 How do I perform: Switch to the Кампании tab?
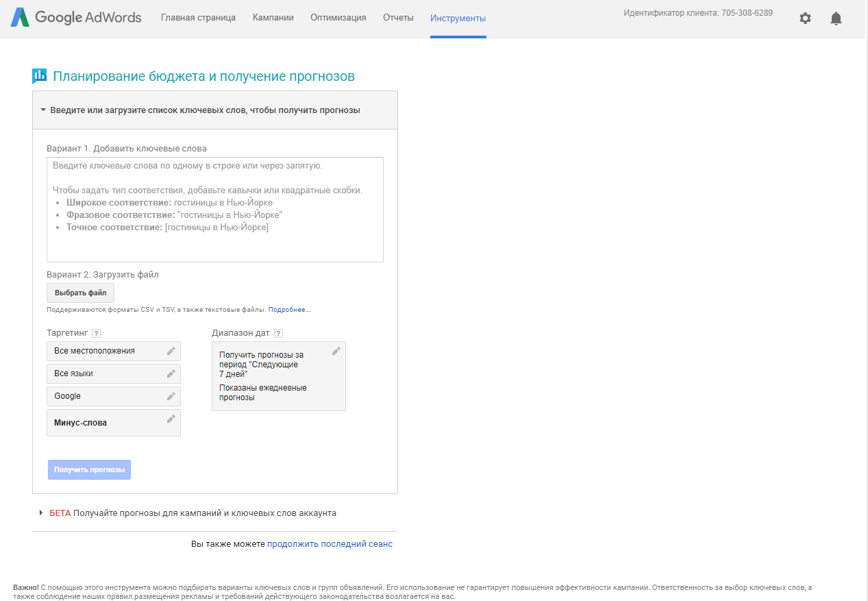pos(273,17)
